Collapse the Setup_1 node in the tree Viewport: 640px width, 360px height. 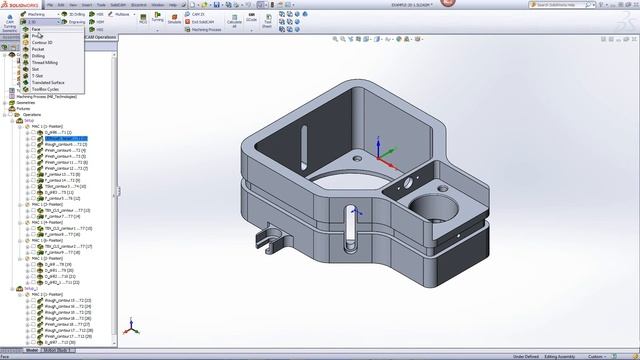click(x=12, y=289)
